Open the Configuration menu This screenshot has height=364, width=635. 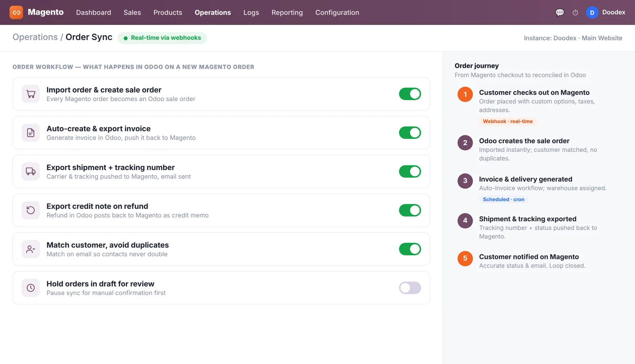point(337,13)
